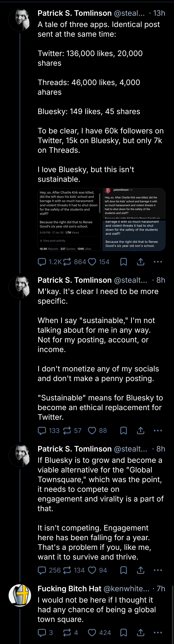Open Patrick S. Tomlinson's profile name link at top
The image size is (174, 644).
pyautogui.click(x=74, y=13)
